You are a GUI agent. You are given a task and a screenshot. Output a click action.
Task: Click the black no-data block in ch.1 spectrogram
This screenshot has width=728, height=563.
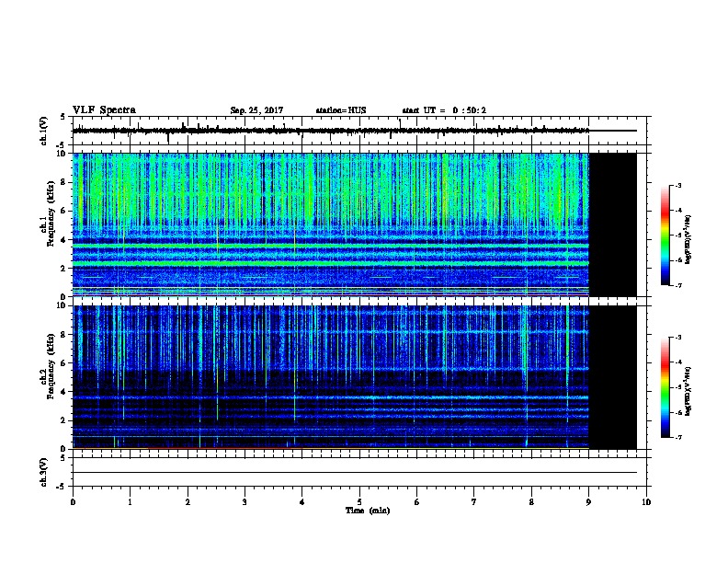tap(612, 224)
